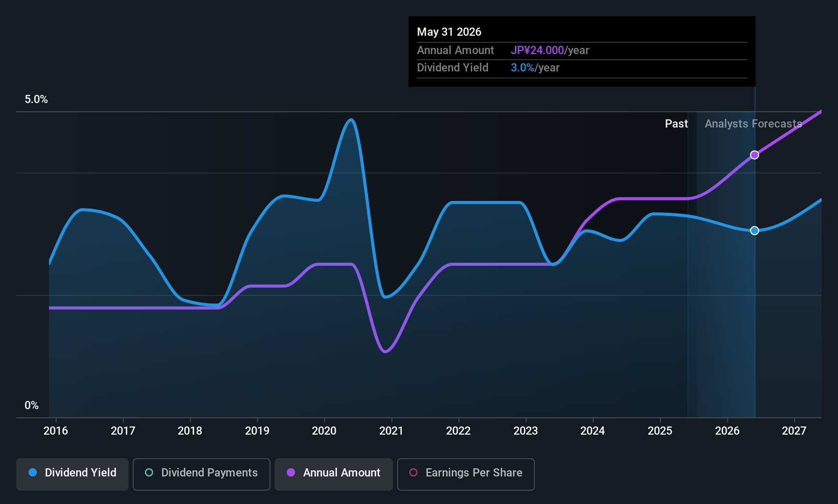Click the JP¥24.000/year tooltip value
The height and width of the screenshot is (504, 838).
tap(550, 51)
